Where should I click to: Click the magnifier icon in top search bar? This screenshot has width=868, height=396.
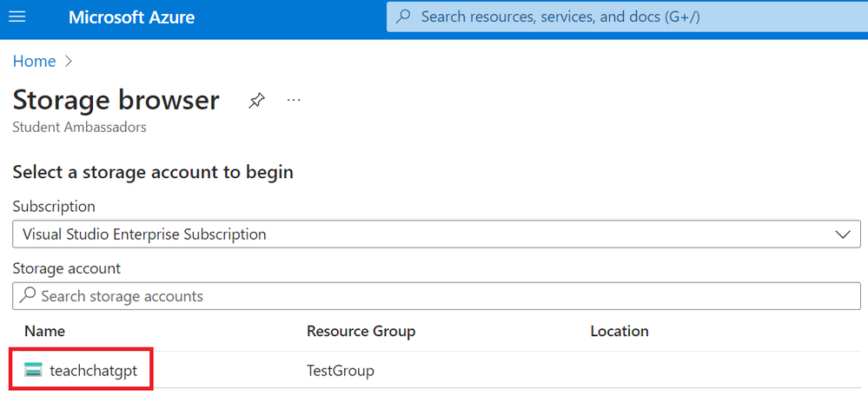pyautogui.click(x=405, y=17)
